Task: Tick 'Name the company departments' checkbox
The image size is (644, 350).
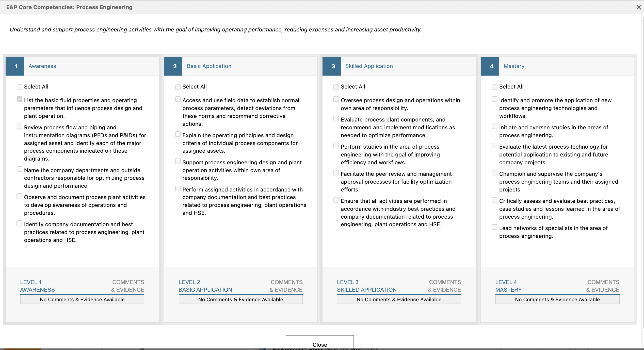Action: click(20, 169)
